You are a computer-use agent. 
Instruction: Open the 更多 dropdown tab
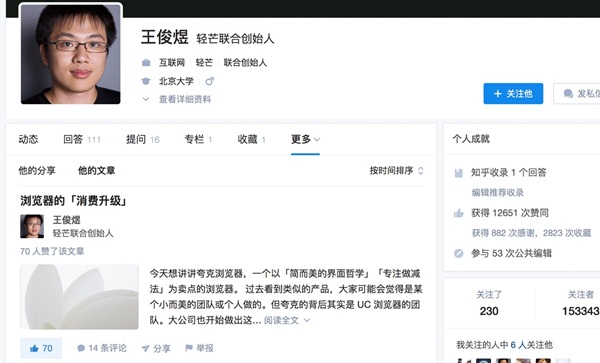click(305, 139)
